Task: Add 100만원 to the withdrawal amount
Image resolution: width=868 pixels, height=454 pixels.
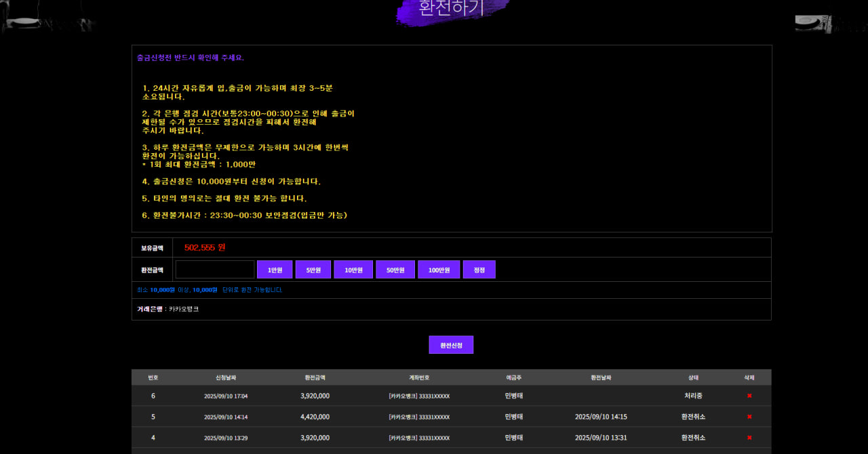Action: click(x=439, y=270)
